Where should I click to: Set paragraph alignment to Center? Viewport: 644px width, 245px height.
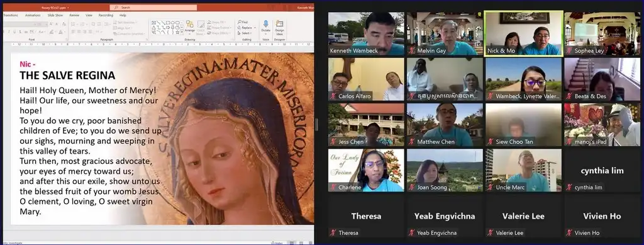79,31
